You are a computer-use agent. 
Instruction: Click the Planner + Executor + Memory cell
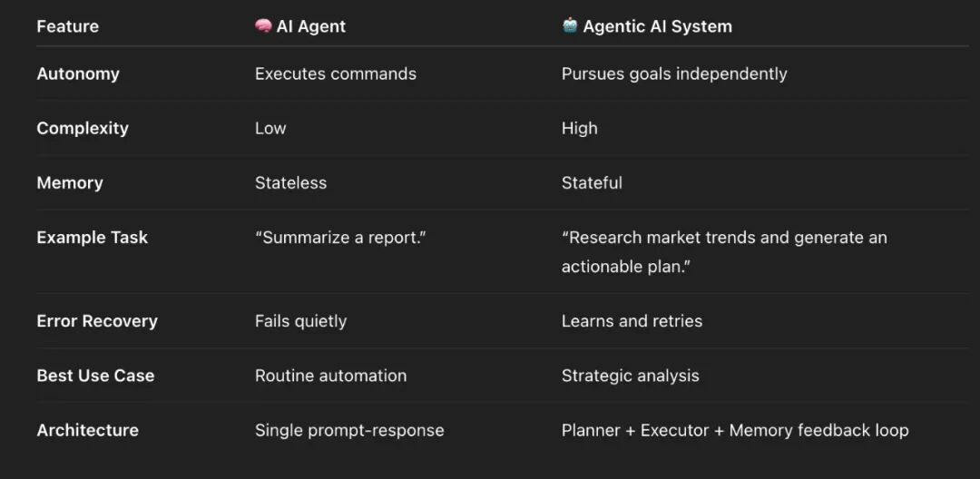[735, 430]
